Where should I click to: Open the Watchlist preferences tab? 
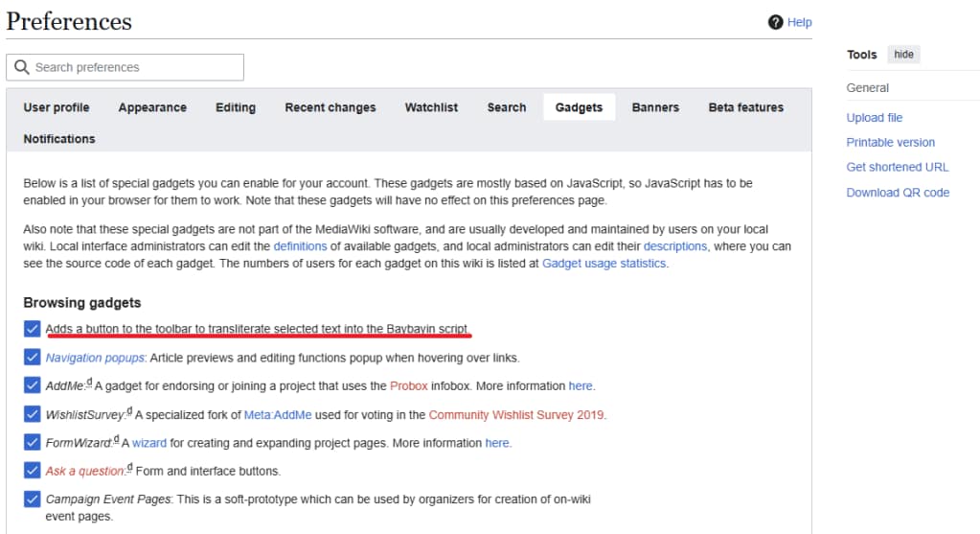[x=431, y=107]
